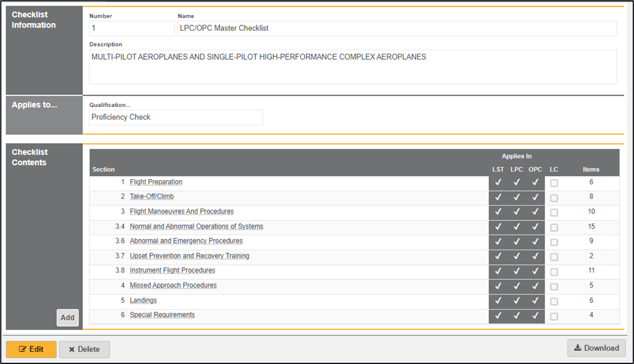
Task: Open Upset Prevention and Recovery Training
Action: (189, 256)
